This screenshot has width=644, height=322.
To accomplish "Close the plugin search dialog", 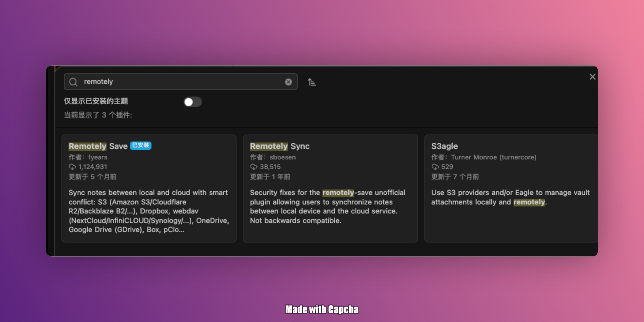I will 592,77.
